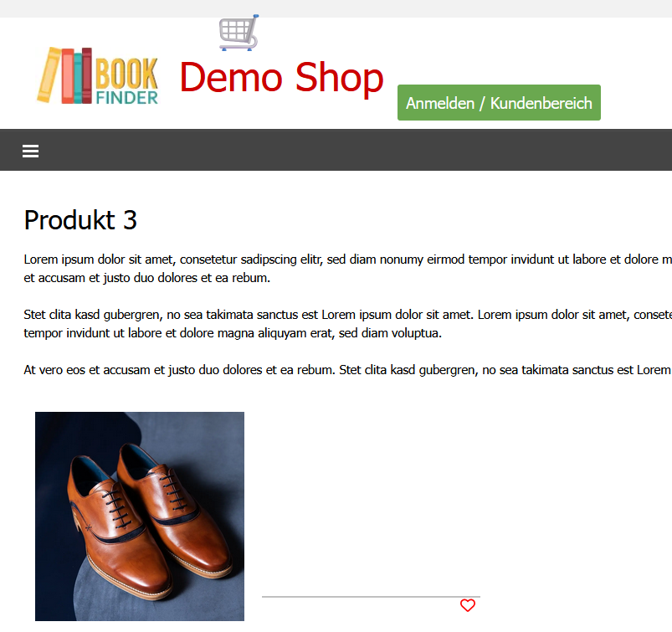Click the paragraph starting with Lorem ipsum dolor
The image size is (672, 632).
[347, 269]
